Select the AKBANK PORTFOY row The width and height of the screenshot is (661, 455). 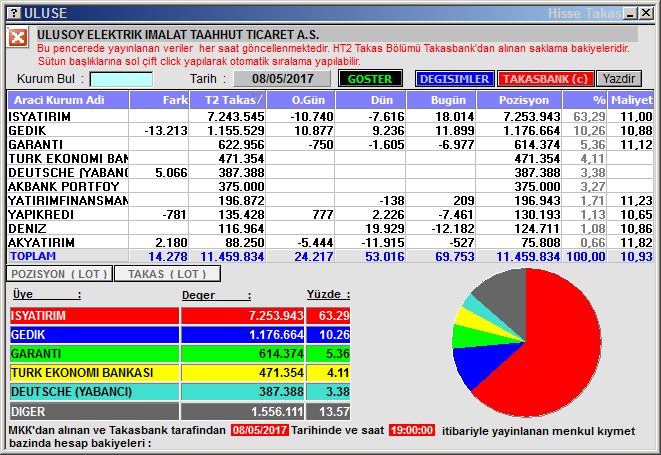point(330,186)
